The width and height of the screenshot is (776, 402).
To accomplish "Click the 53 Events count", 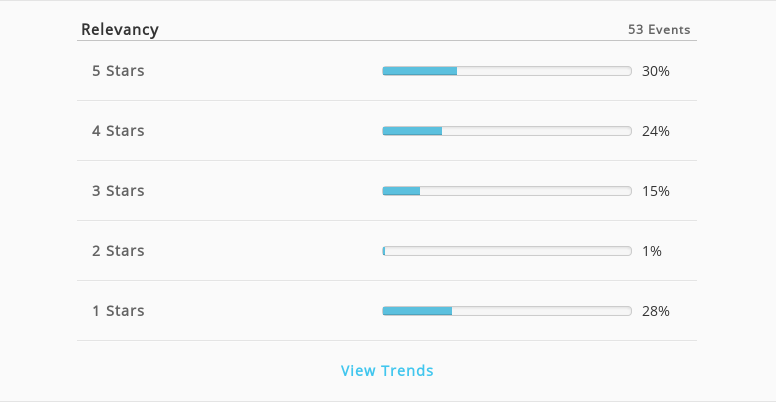I will (659, 30).
